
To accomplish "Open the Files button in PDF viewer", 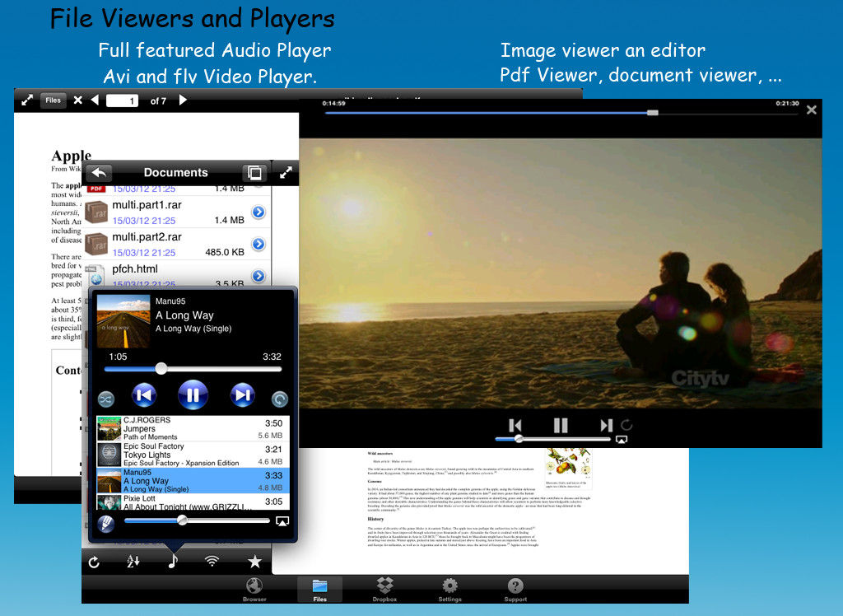I will pos(54,100).
